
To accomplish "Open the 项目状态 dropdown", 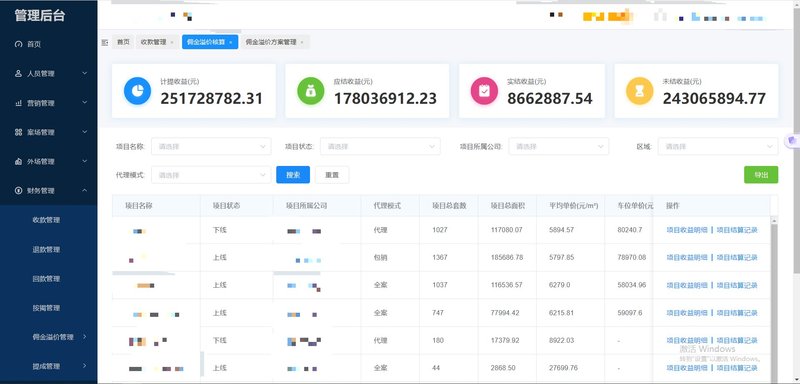I will click(x=380, y=146).
